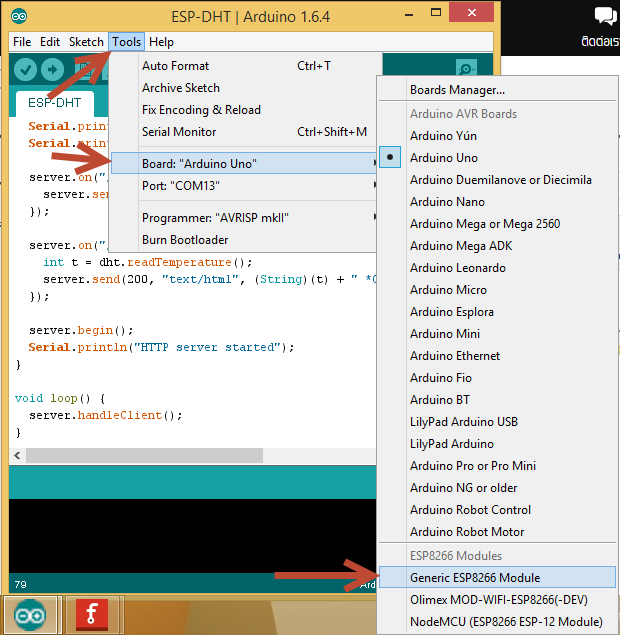Click the 'HTTP server started' println line

tap(161, 347)
